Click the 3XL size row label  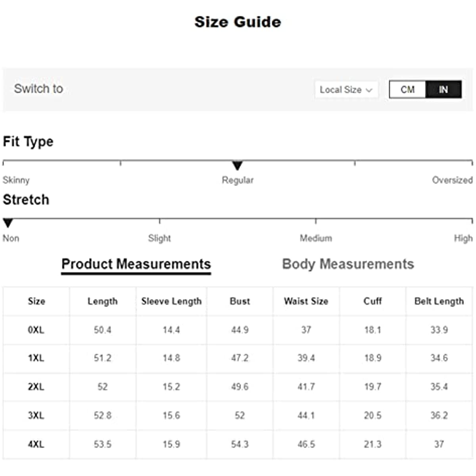click(36, 415)
